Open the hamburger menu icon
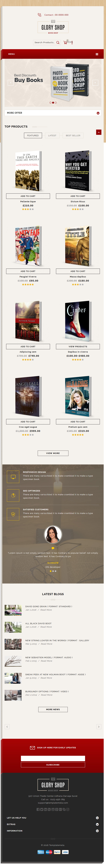The image size is (106, 868). (x=97, y=54)
